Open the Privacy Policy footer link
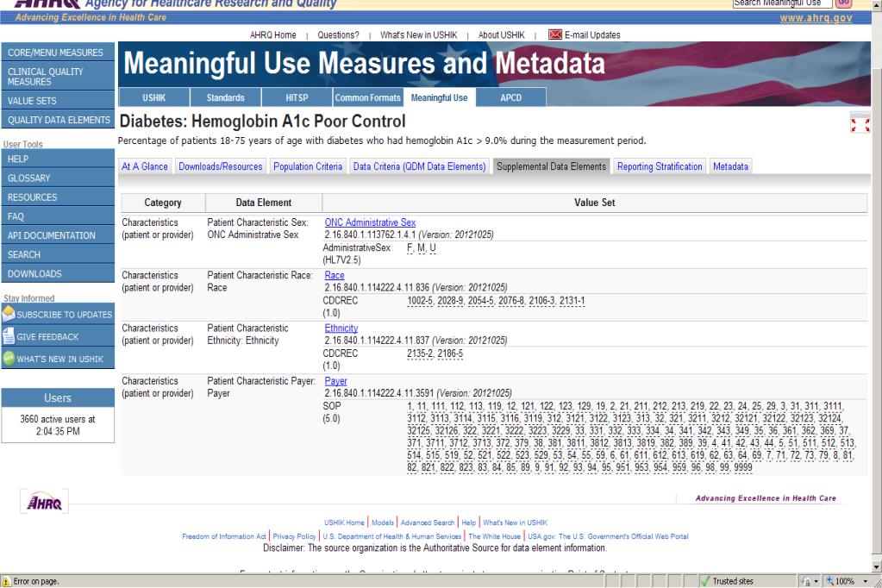Image resolution: width=882 pixels, height=588 pixels. click(294, 536)
